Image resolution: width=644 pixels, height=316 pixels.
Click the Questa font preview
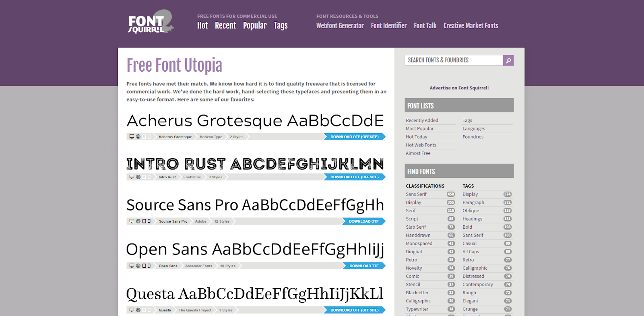click(x=255, y=294)
